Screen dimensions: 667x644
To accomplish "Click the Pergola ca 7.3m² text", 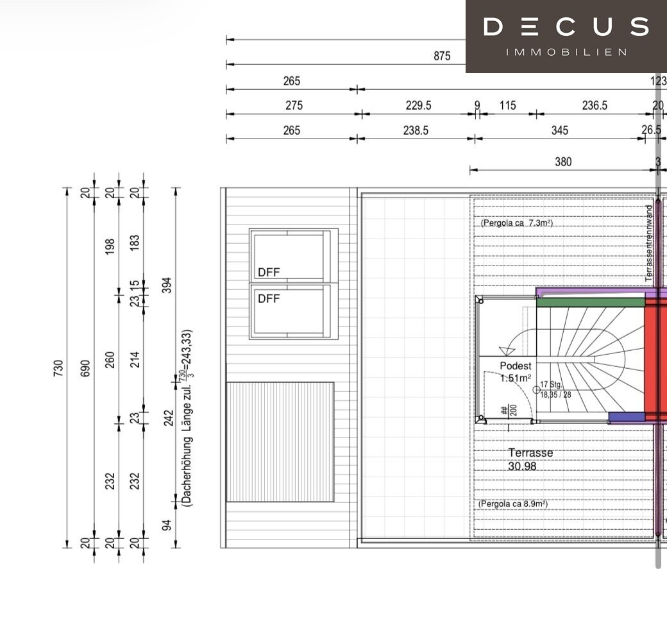I will pyautogui.click(x=517, y=224).
